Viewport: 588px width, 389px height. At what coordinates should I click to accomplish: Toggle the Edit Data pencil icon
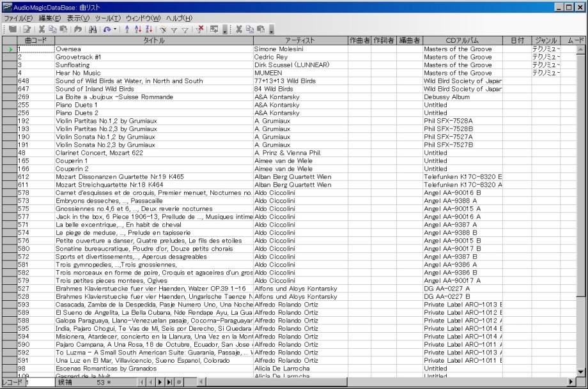[27, 29]
